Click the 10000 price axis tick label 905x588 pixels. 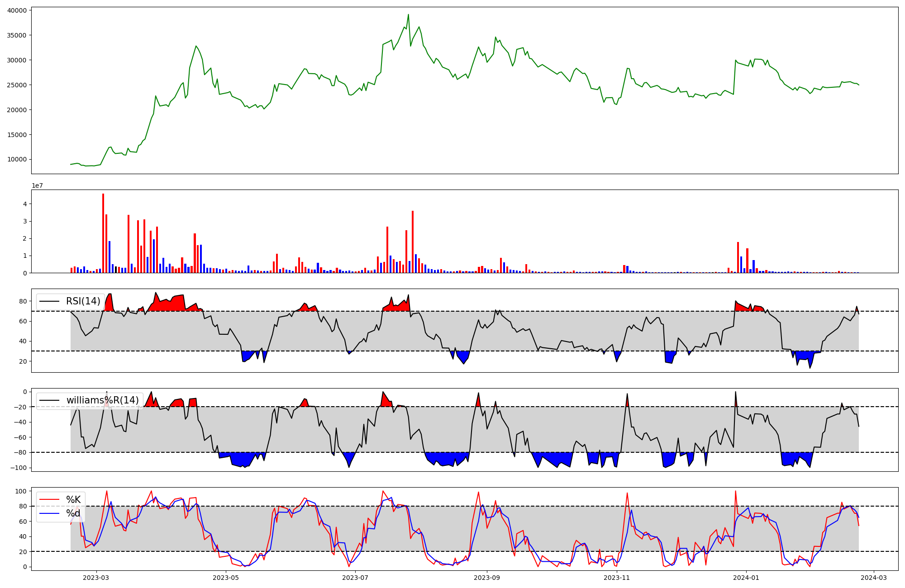point(17,159)
